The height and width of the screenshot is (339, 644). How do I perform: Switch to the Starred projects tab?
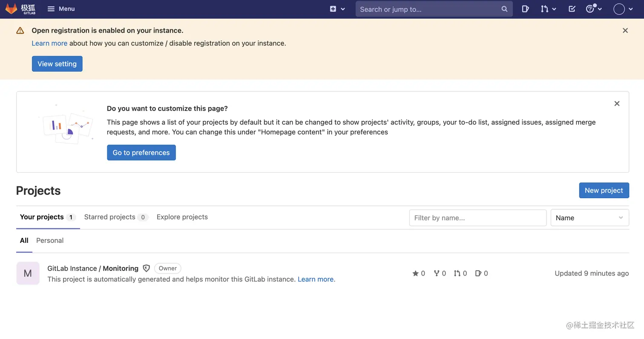pos(116,217)
